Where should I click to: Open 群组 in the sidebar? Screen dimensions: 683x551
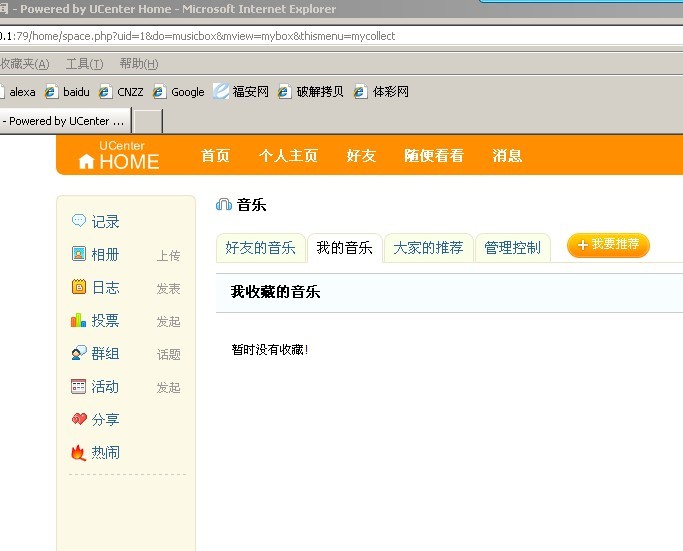pos(105,354)
